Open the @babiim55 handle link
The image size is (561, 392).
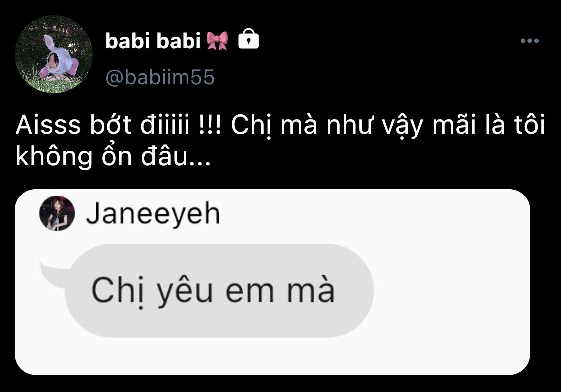click(160, 77)
